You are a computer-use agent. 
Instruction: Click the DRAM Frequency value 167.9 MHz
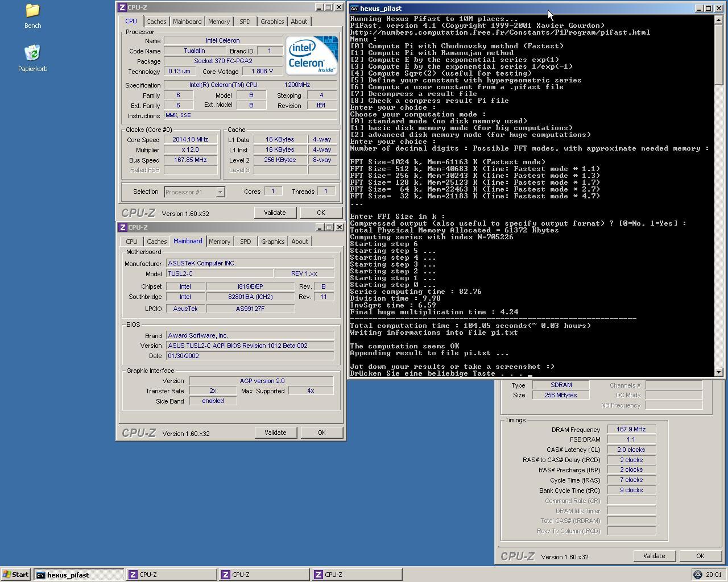631,429
